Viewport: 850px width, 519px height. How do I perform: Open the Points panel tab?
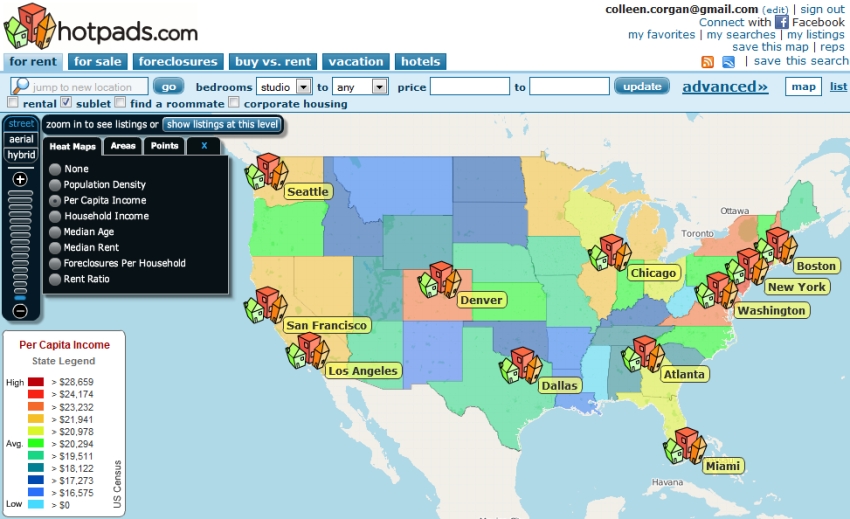tap(164, 146)
